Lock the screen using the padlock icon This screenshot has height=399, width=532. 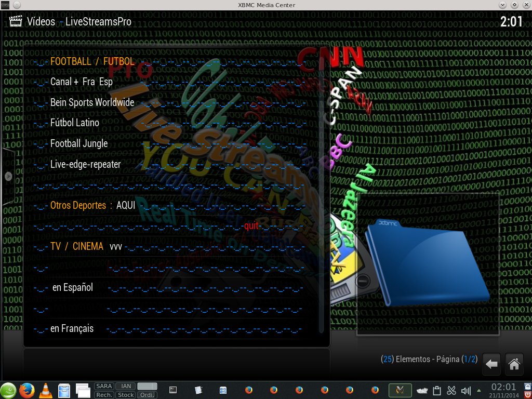point(528,386)
